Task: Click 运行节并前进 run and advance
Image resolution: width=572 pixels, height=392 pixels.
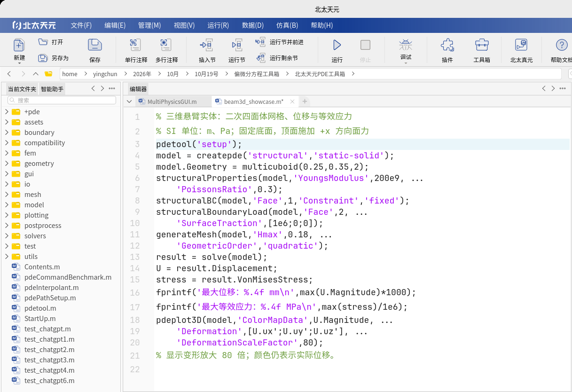Action: click(x=280, y=42)
